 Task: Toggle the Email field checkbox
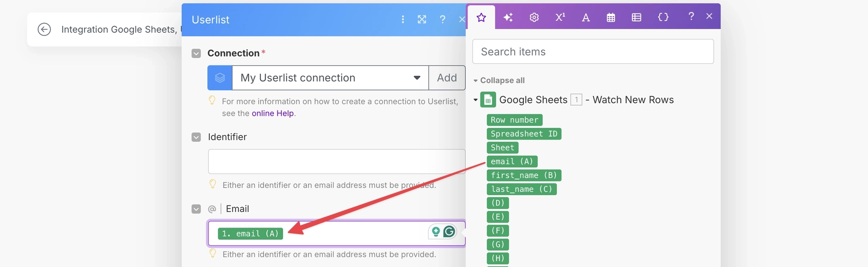(196, 209)
